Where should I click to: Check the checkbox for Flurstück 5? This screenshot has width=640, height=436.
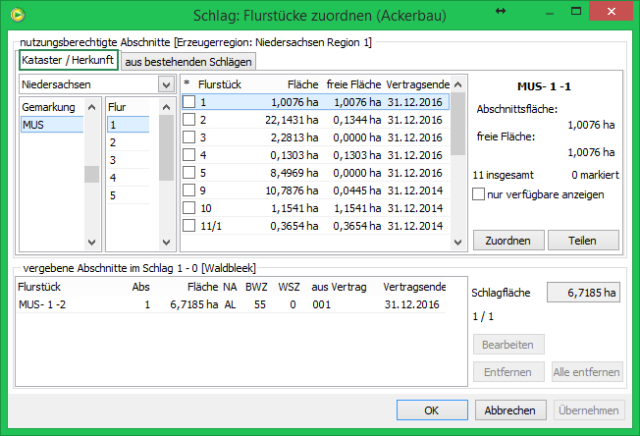[x=189, y=172]
